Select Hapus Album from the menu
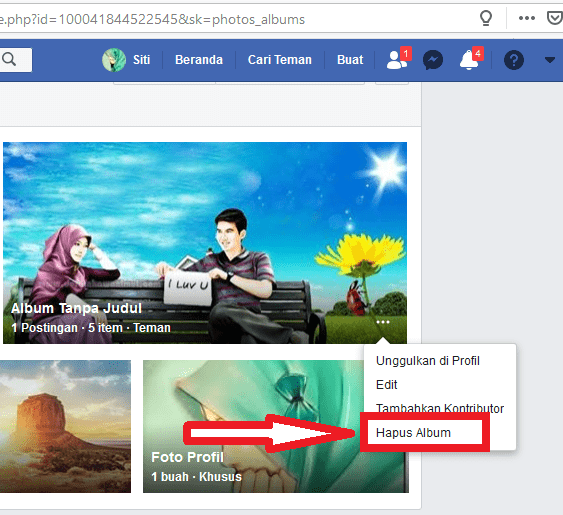563x515 pixels. pyautogui.click(x=413, y=433)
